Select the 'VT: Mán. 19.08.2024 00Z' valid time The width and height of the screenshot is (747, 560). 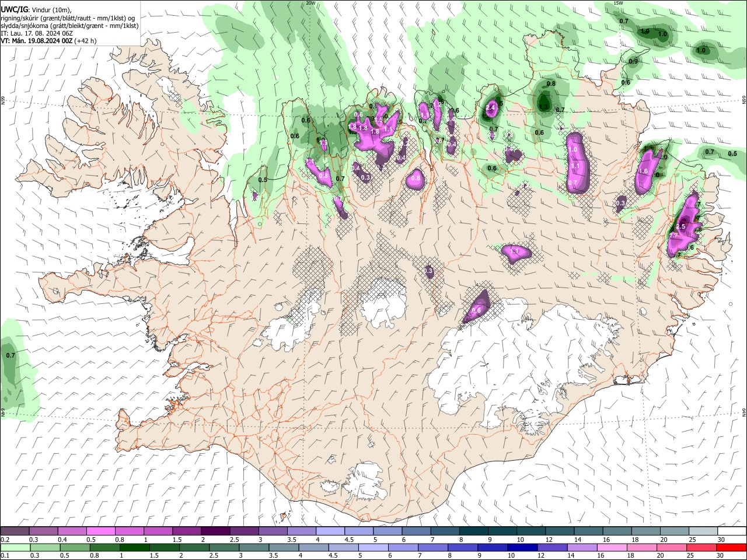(x=36, y=41)
